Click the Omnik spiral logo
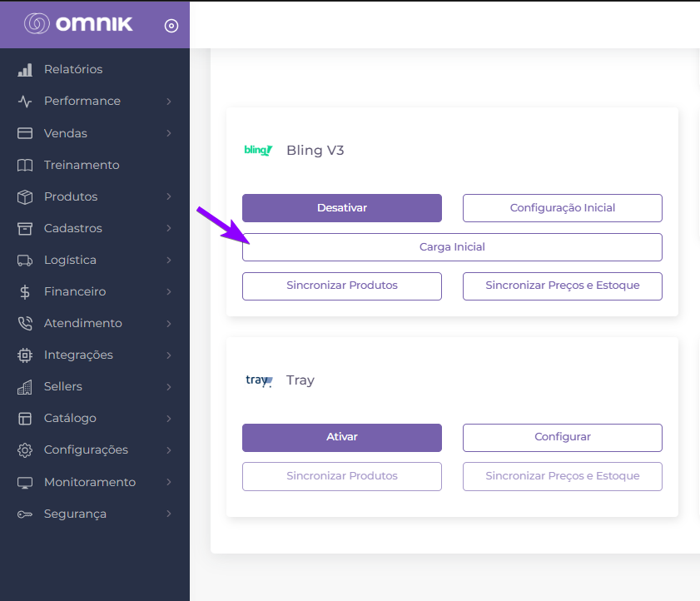Screen dimensions: 700x601 click(37, 23)
